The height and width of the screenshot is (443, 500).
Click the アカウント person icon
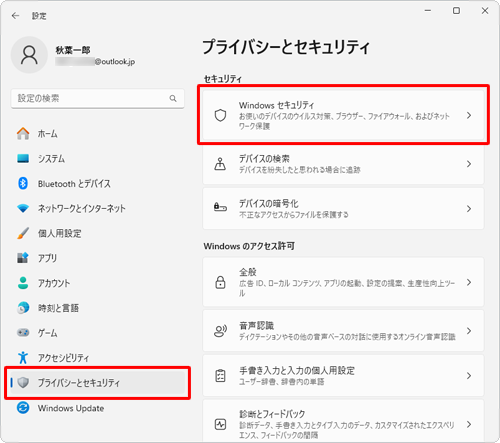coord(23,283)
